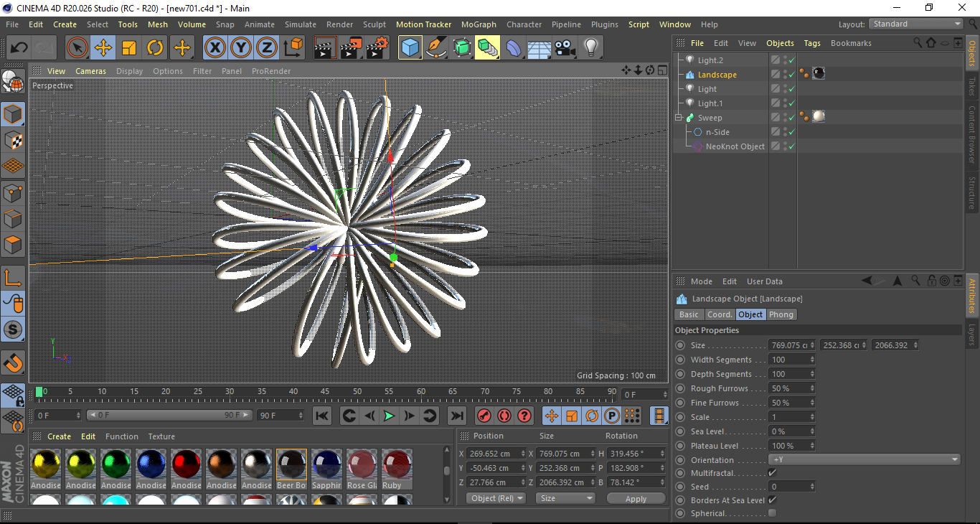Image resolution: width=980 pixels, height=524 pixels.
Task: Render to Picture Viewer
Action: pos(352,48)
